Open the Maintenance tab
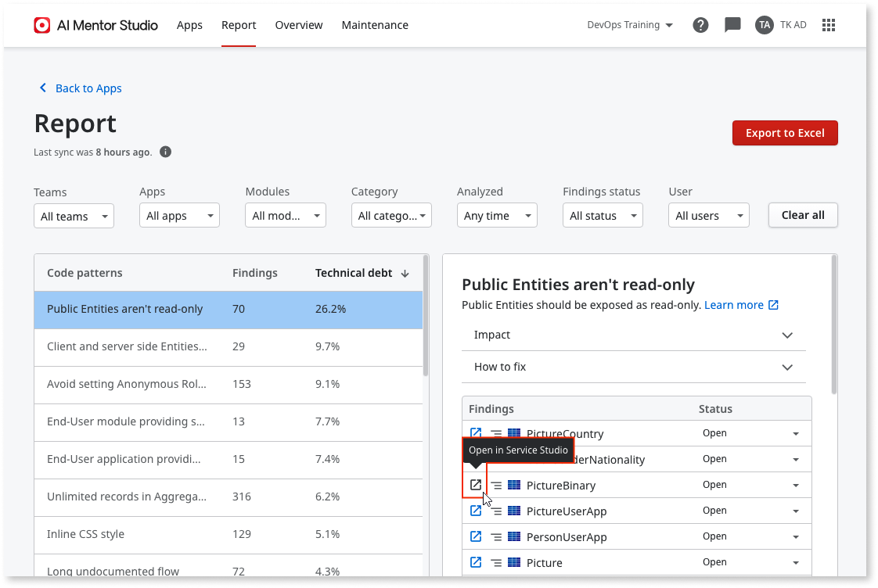878x588 pixels. 375,25
